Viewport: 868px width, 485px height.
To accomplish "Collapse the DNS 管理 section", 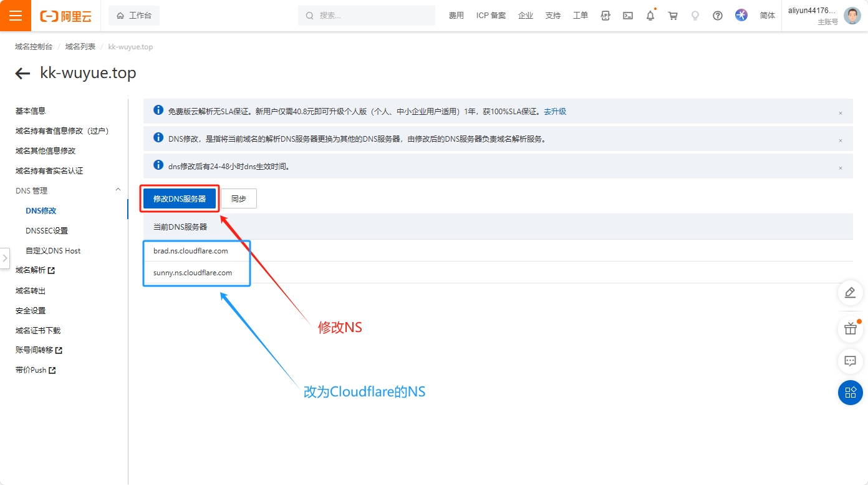I will 118,190.
